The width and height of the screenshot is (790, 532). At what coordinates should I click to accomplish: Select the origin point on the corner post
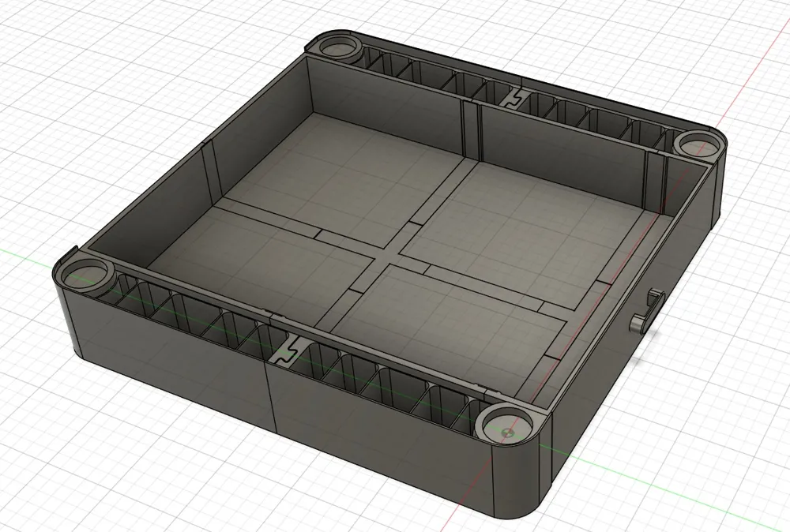[x=508, y=431]
